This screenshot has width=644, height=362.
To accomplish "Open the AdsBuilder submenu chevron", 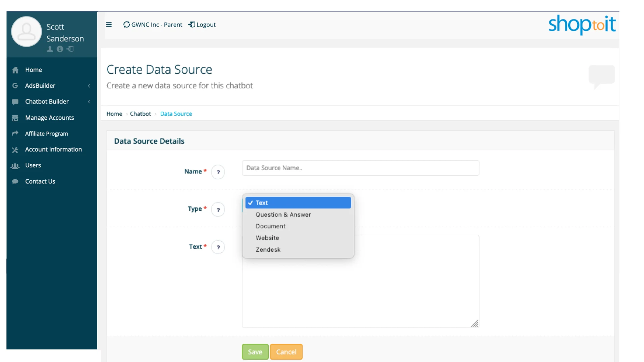I will pyautogui.click(x=89, y=86).
